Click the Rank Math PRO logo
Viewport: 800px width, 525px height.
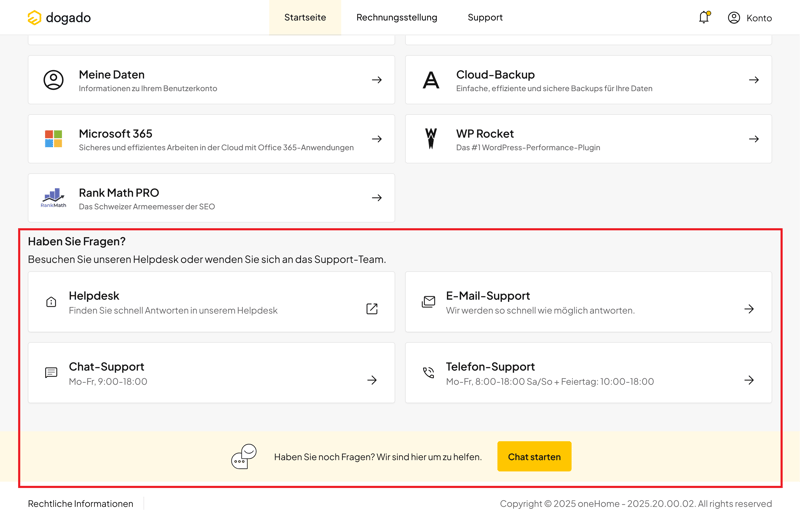tap(53, 198)
